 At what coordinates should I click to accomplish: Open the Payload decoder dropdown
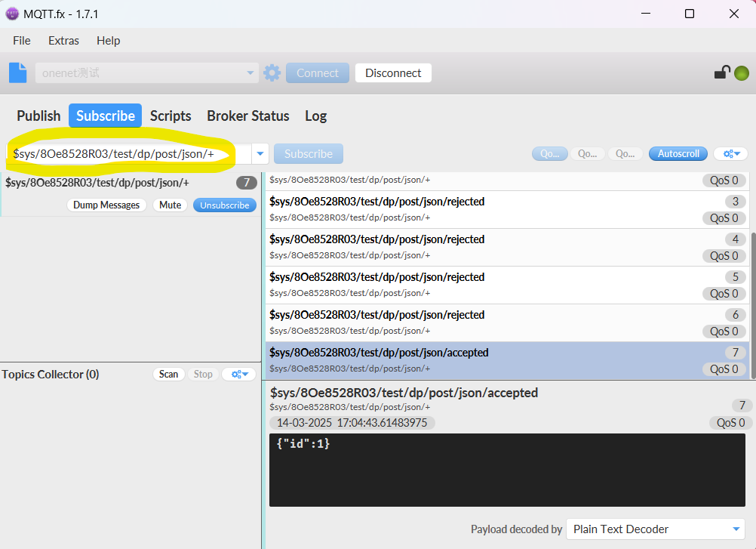tap(656, 529)
